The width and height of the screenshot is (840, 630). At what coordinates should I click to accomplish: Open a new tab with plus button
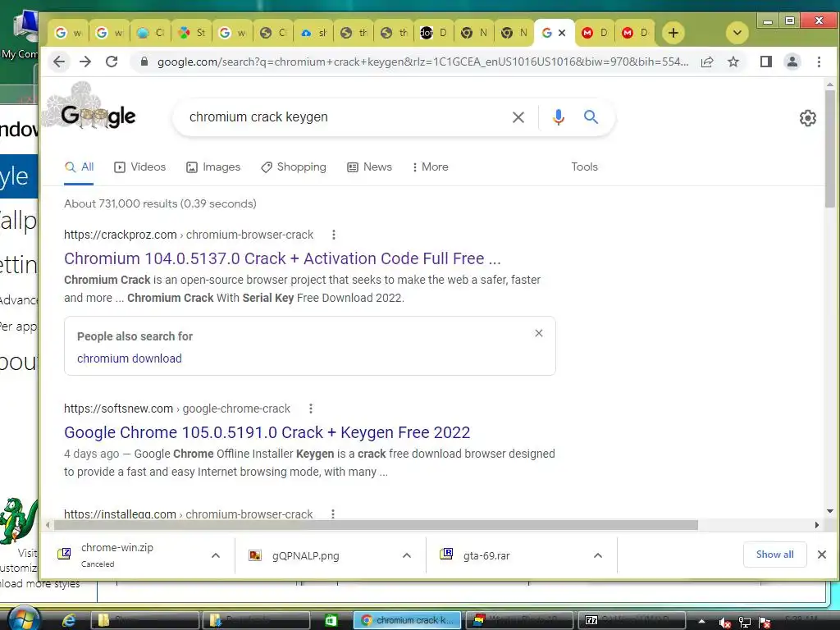coord(673,33)
